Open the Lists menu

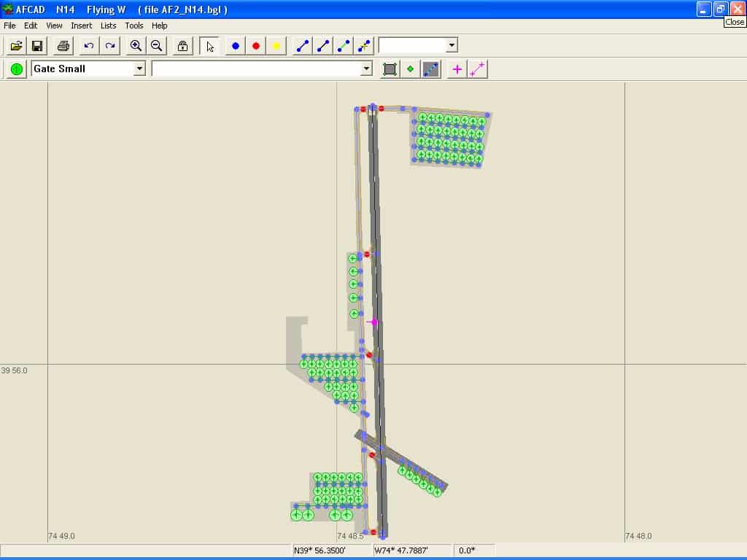pos(108,26)
